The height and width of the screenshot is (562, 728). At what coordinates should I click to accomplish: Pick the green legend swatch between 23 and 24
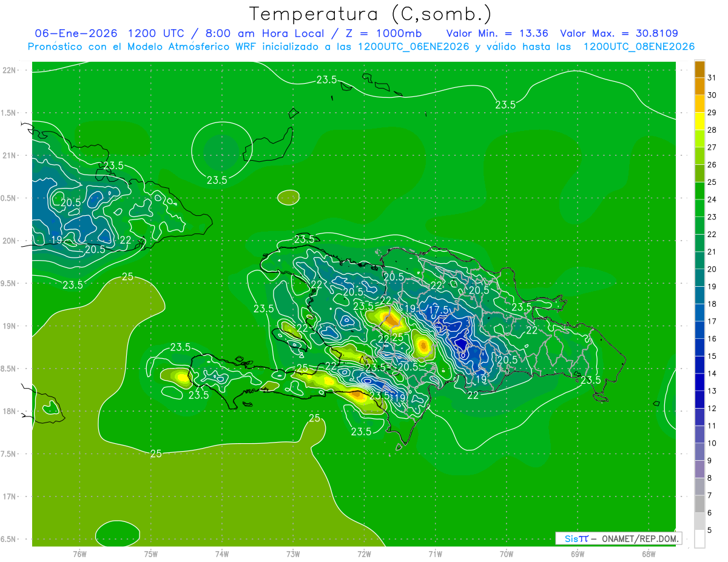(699, 208)
